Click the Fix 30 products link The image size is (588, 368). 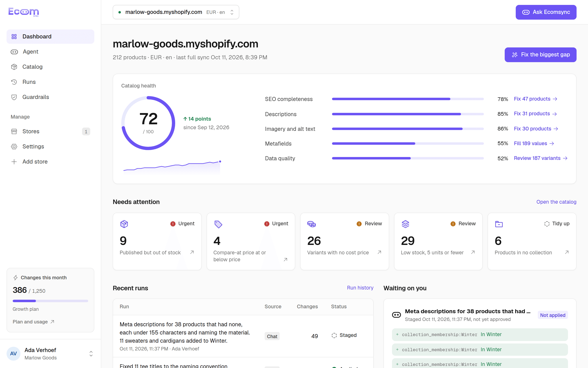(536, 129)
